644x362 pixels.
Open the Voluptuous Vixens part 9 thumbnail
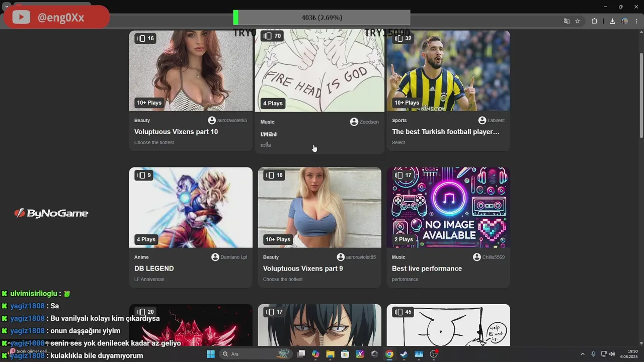point(319,208)
